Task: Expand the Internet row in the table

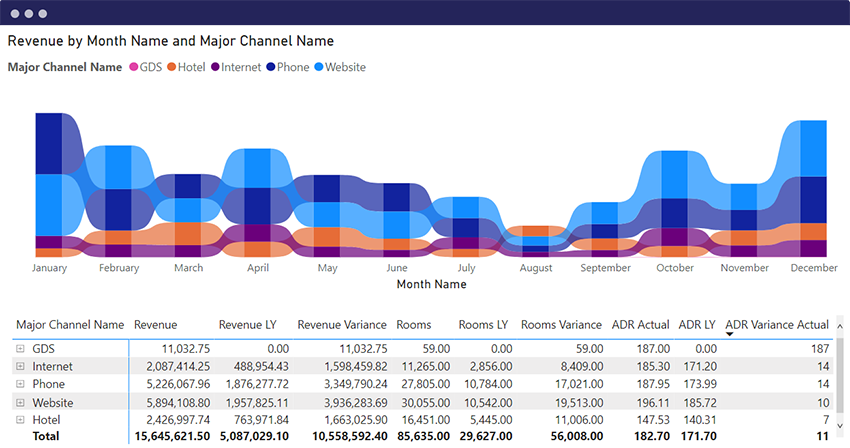Action: point(20,366)
